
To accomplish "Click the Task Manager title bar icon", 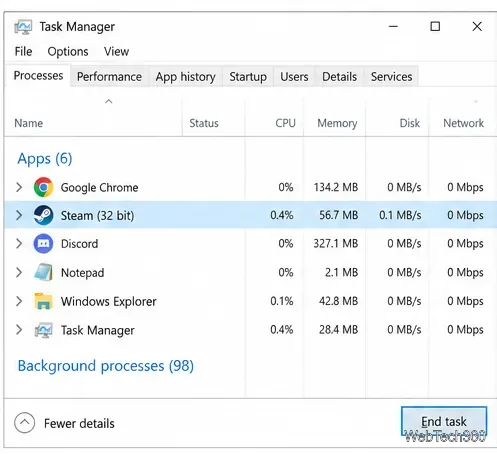I will [23, 27].
